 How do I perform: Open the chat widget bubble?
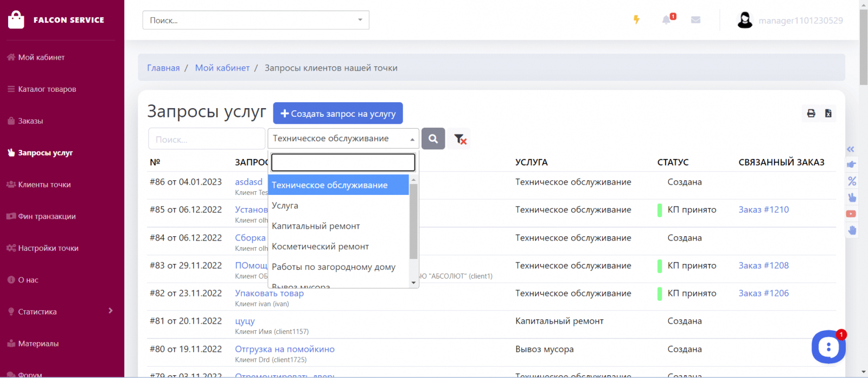tap(828, 347)
